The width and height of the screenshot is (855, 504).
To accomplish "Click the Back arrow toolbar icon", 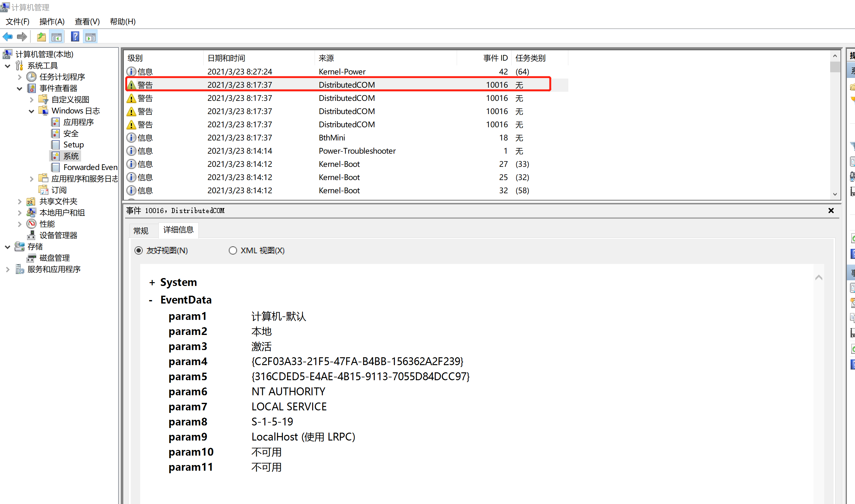I will (8, 37).
